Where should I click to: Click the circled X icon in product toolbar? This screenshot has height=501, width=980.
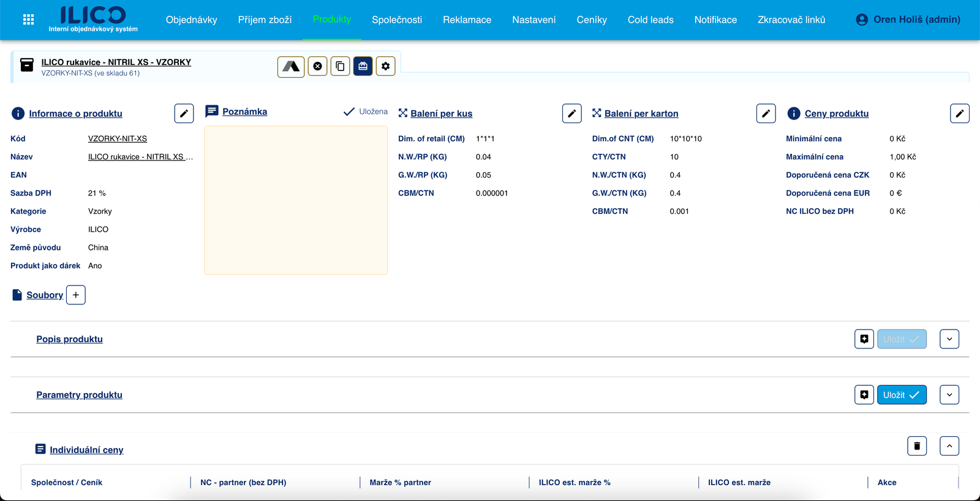click(x=317, y=66)
